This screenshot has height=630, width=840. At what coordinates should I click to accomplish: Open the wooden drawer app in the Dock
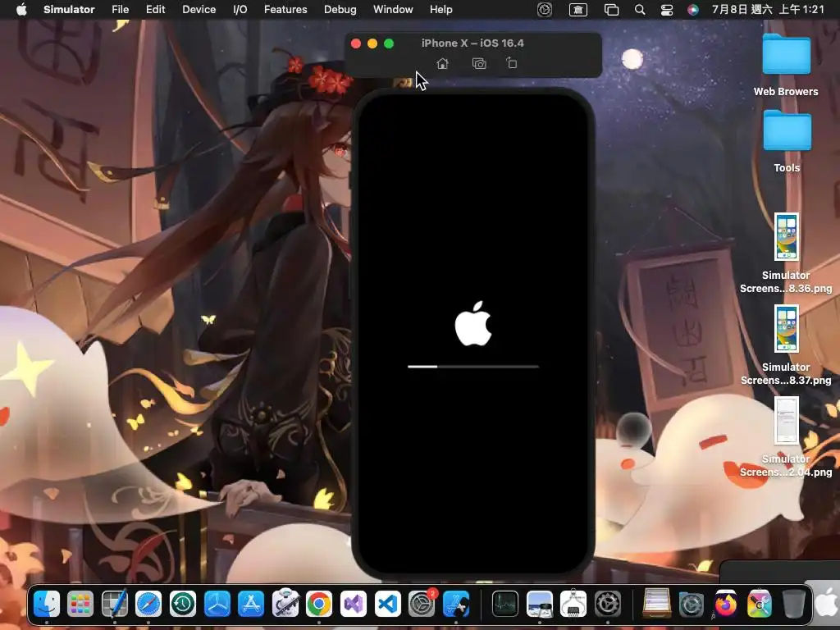pos(657,604)
